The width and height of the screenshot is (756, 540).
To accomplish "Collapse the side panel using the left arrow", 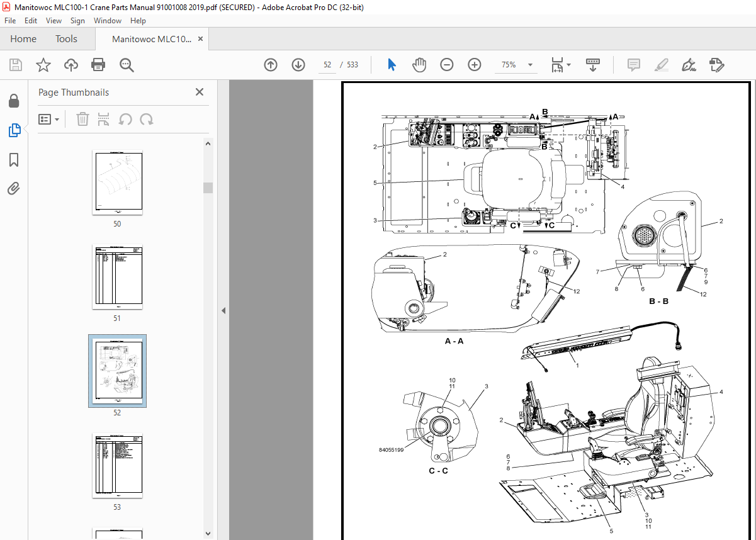I will (223, 310).
